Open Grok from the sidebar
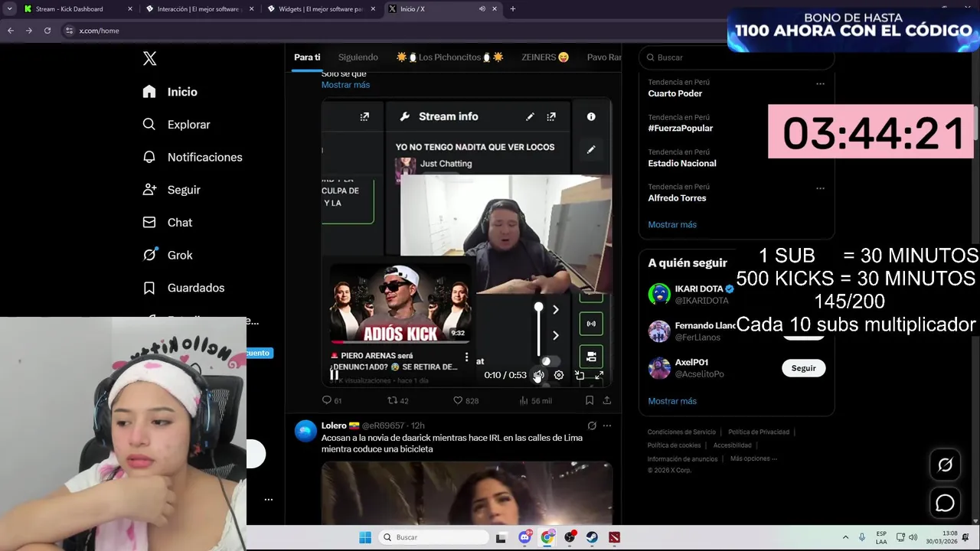980x551 pixels. point(167,256)
